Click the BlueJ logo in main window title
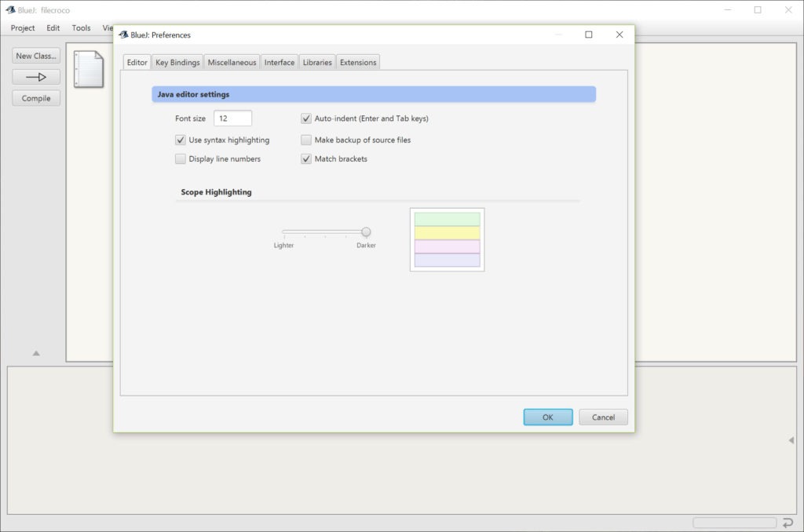The height and width of the screenshot is (532, 804). [10, 9]
